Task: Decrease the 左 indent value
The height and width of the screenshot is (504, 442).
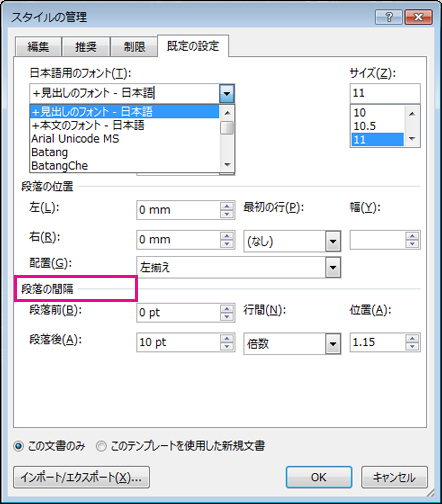Action: click(227, 214)
